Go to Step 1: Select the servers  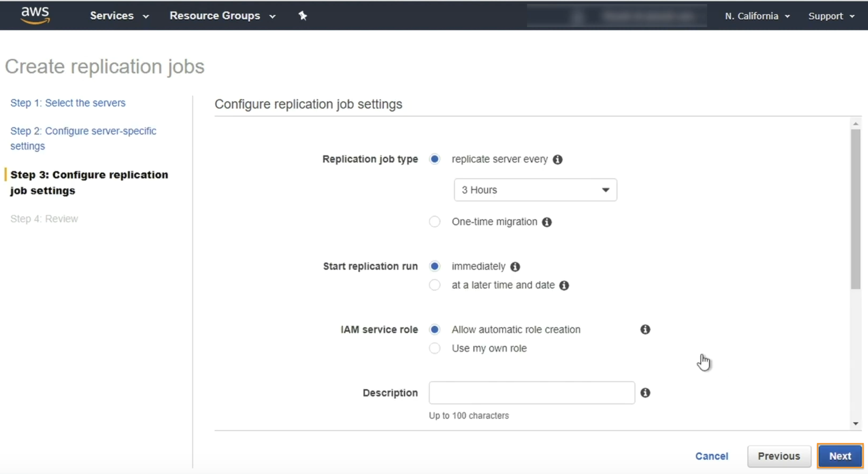click(68, 103)
